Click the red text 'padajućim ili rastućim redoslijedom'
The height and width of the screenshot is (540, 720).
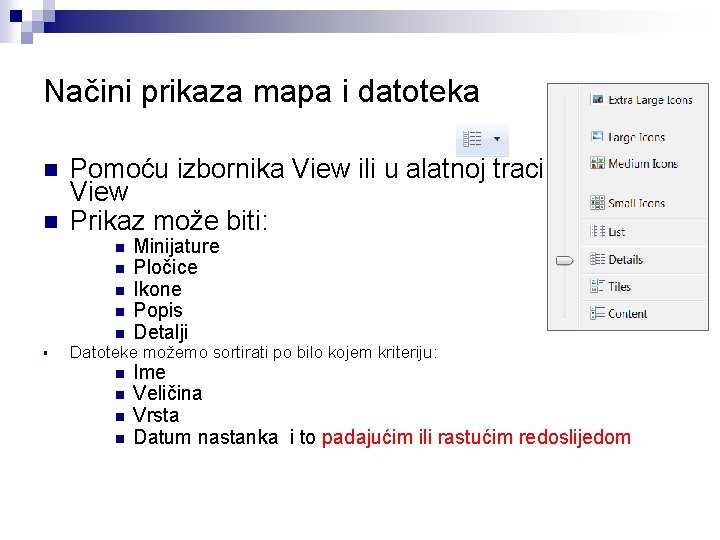point(476,438)
